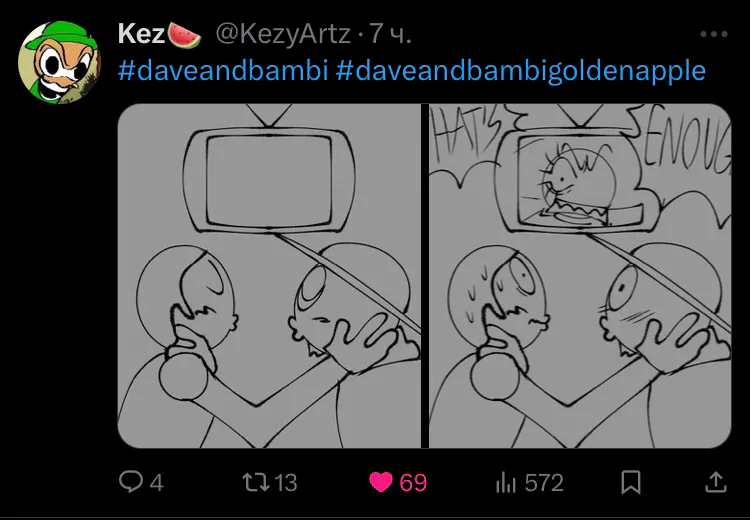The image size is (750, 520).
Task: Click the like count 69
Action: pyautogui.click(x=413, y=483)
